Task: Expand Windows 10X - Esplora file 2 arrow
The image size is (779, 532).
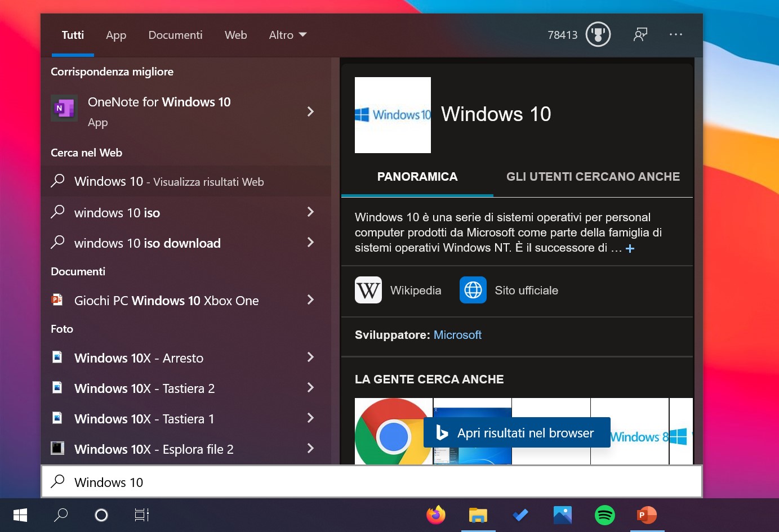Action: click(x=310, y=448)
